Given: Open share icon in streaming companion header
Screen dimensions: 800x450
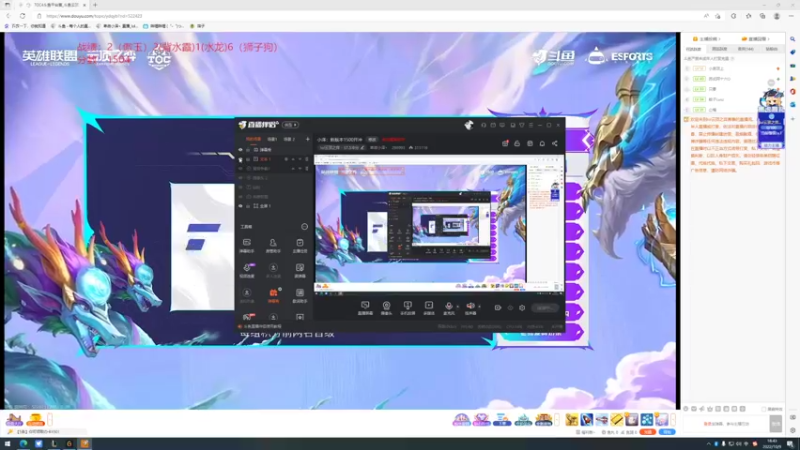Looking at the screenshot, I should click(555, 143).
